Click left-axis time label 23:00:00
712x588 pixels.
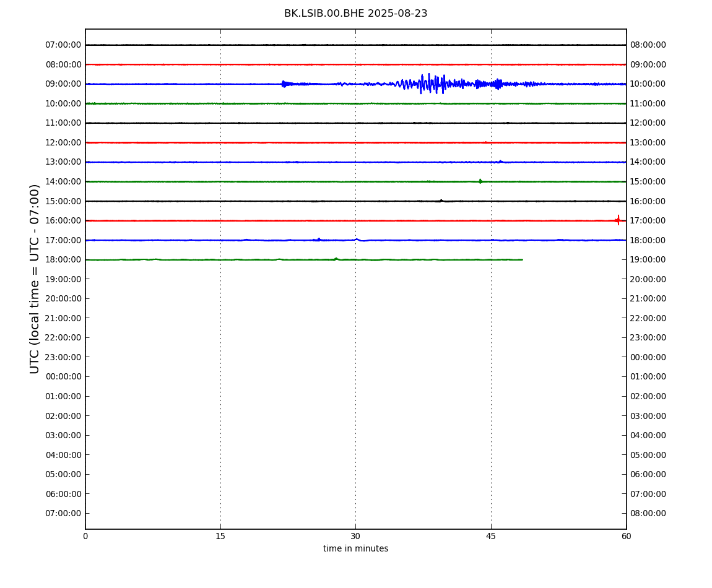[x=64, y=357]
